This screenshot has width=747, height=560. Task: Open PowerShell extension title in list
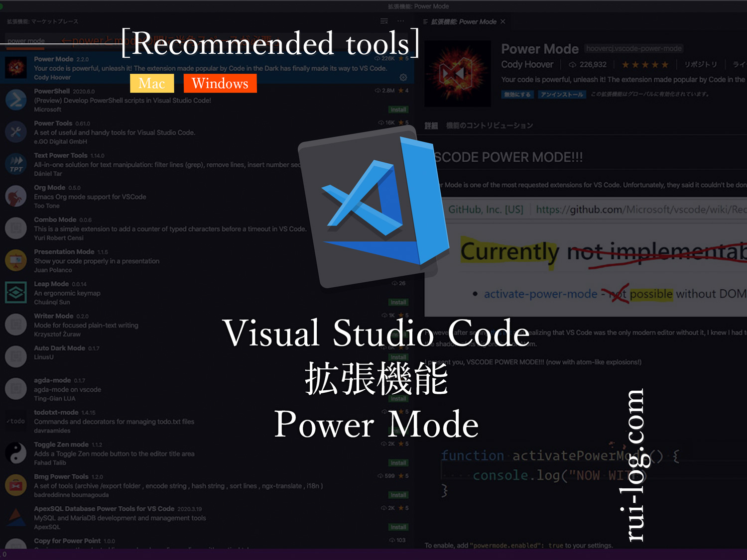(52, 91)
